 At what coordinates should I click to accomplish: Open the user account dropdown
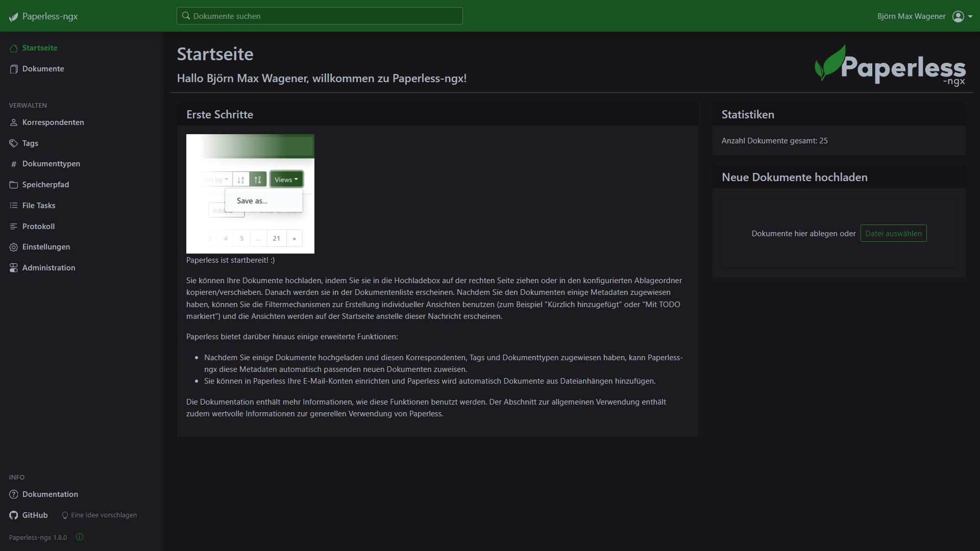pyautogui.click(x=959, y=16)
